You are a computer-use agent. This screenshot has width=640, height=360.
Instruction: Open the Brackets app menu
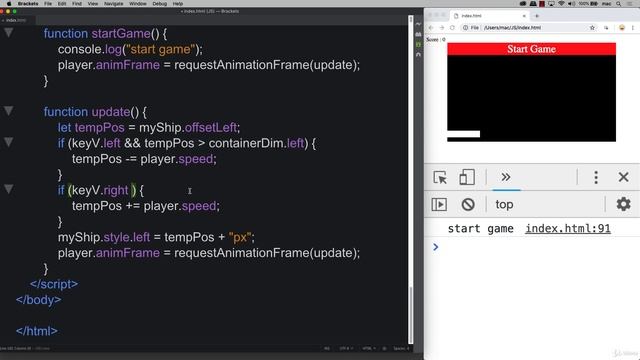coord(28,4)
